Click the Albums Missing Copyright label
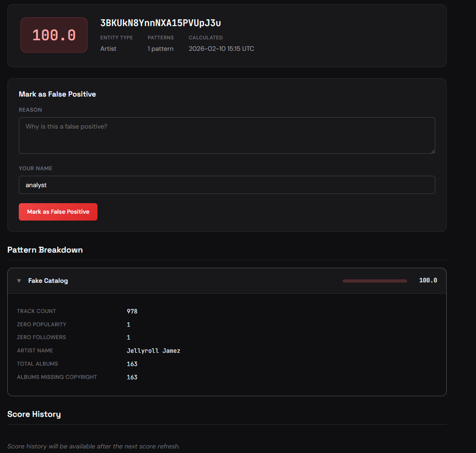Viewport: 476px width, 453px height. tap(57, 377)
